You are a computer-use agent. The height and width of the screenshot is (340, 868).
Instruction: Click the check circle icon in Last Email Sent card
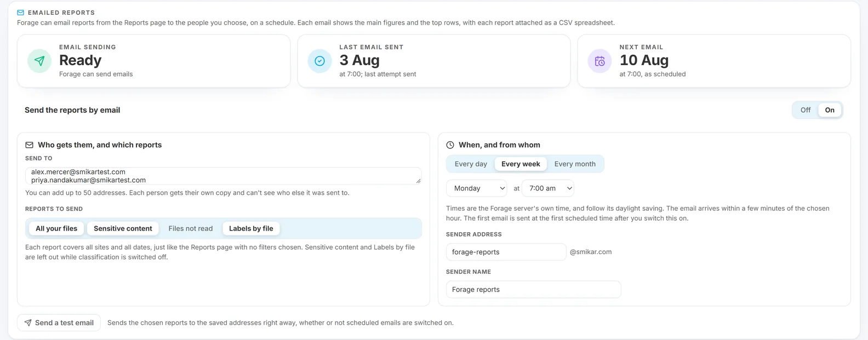[319, 61]
